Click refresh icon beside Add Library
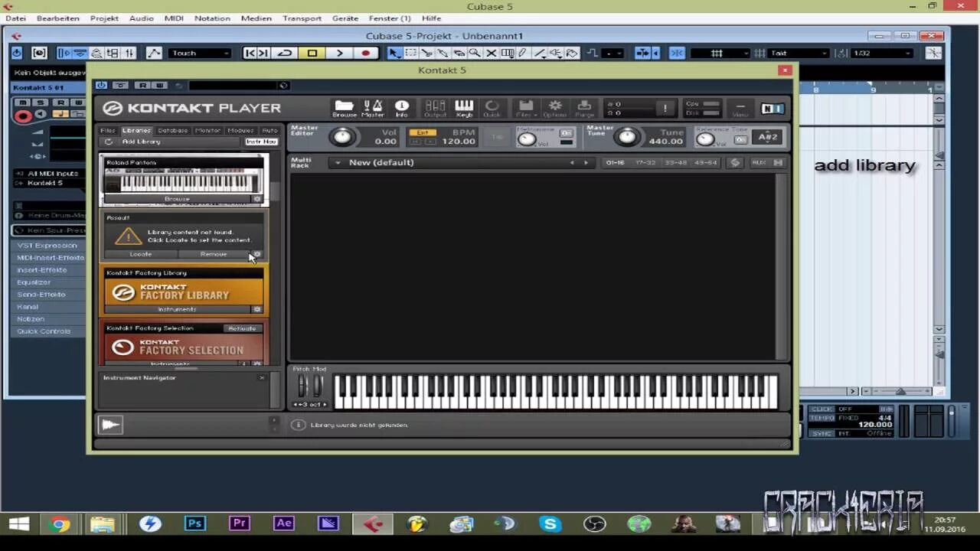 click(109, 142)
